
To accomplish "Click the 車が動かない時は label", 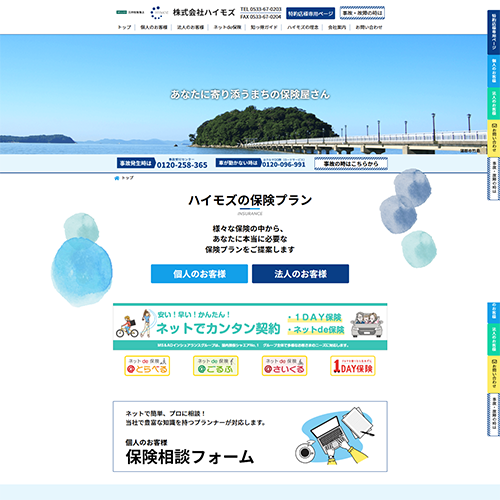I will [238, 163].
